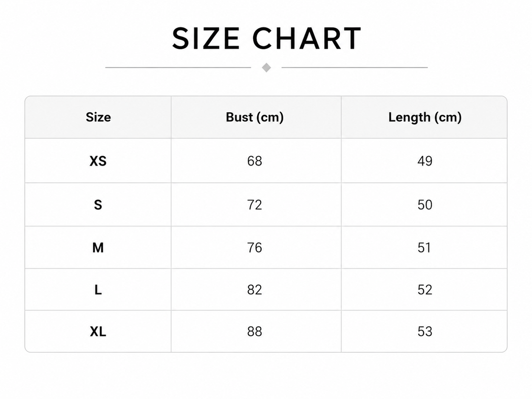
Task: Select the Size column header
Action: coord(98,117)
